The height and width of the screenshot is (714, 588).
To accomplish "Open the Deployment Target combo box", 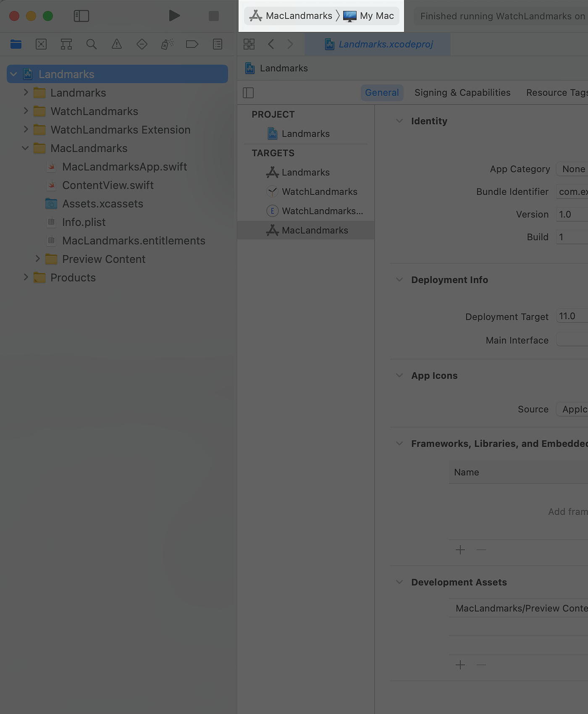I will tap(572, 316).
